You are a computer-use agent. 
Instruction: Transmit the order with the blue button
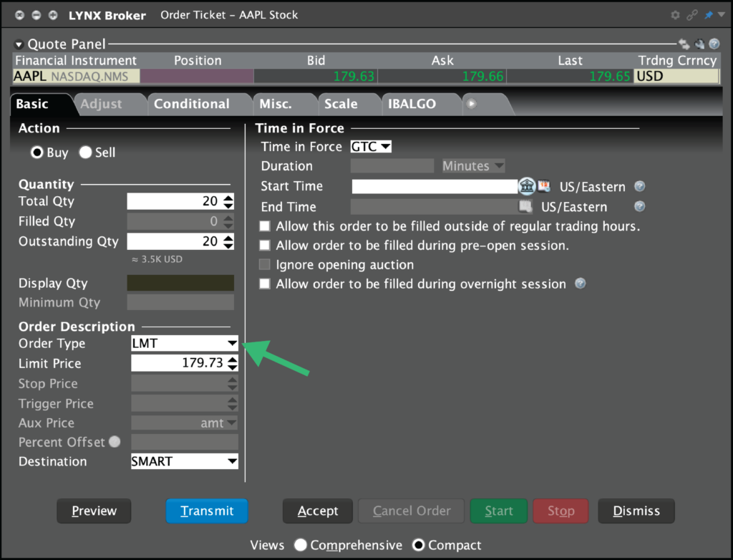click(x=207, y=511)
